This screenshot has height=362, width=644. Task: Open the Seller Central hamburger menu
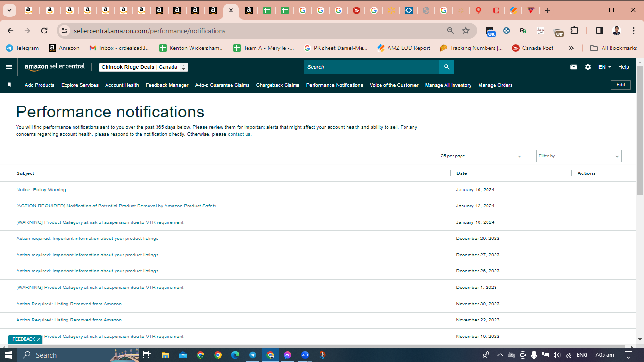pyautogui.click(x=8, y=67)
